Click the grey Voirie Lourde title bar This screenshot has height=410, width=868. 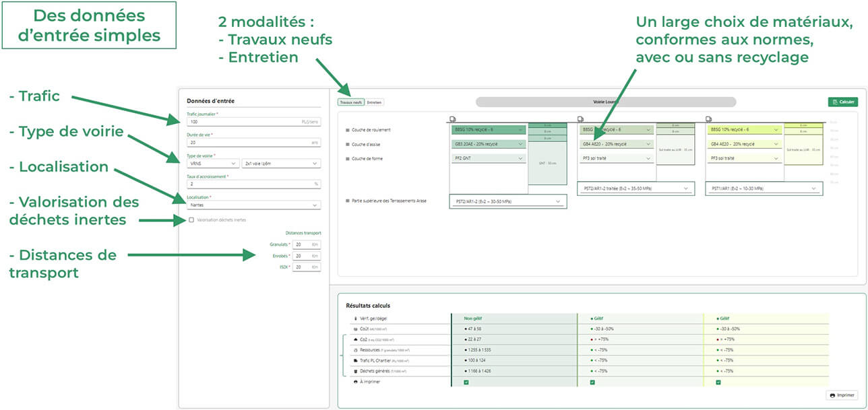click(604, 102)
